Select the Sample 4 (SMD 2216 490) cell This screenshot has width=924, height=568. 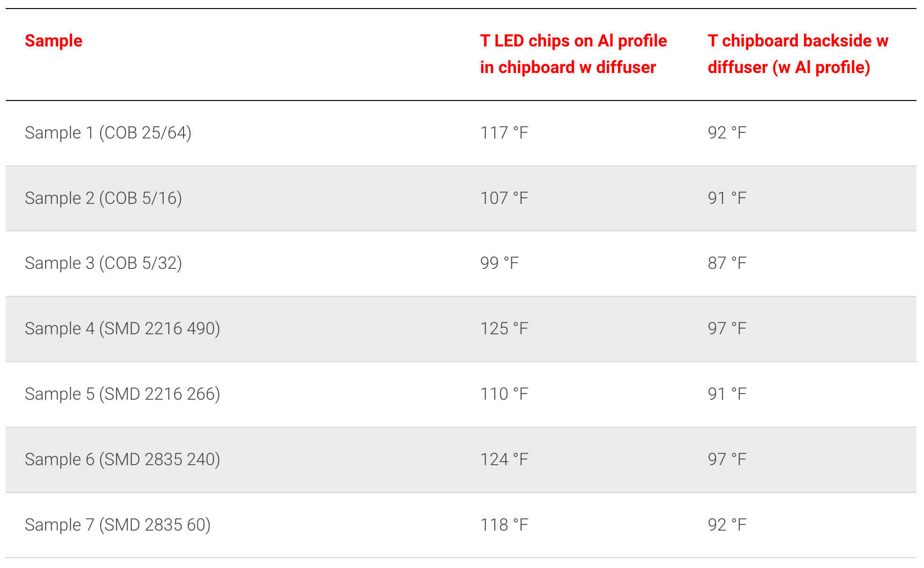(122, 329)
